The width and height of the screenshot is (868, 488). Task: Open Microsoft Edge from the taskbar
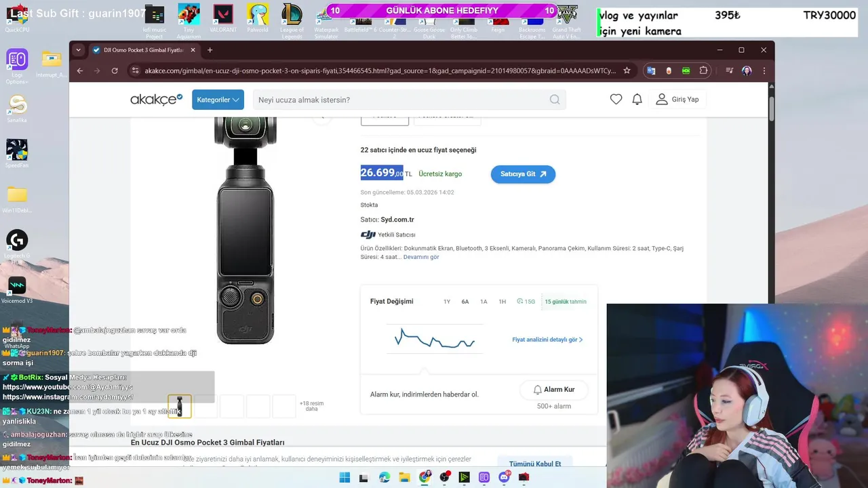tap(384, 477)
